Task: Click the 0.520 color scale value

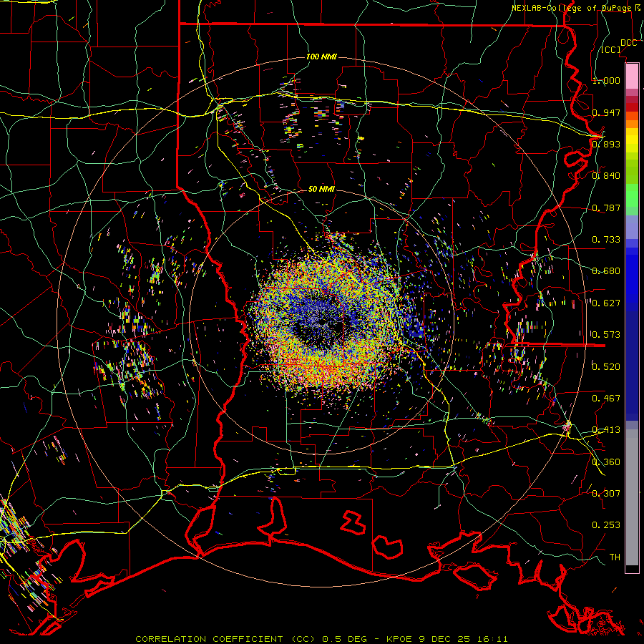Action: [x=606, y=367]
